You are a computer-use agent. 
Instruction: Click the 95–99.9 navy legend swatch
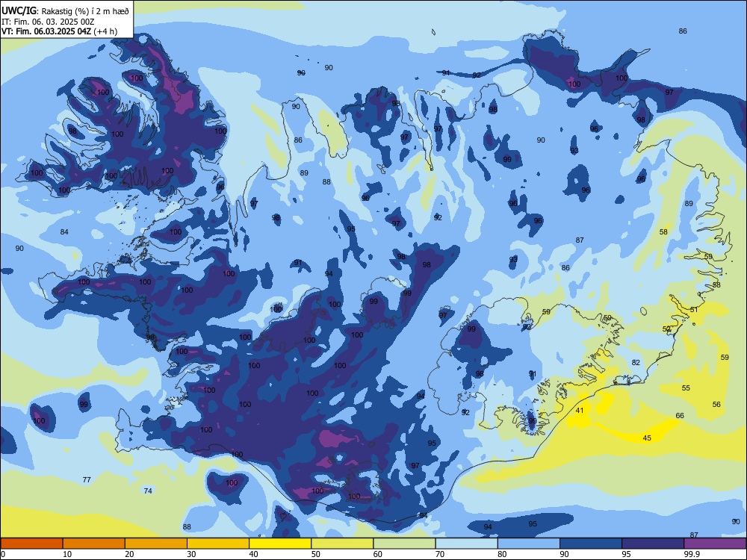(x=653, y=544)
